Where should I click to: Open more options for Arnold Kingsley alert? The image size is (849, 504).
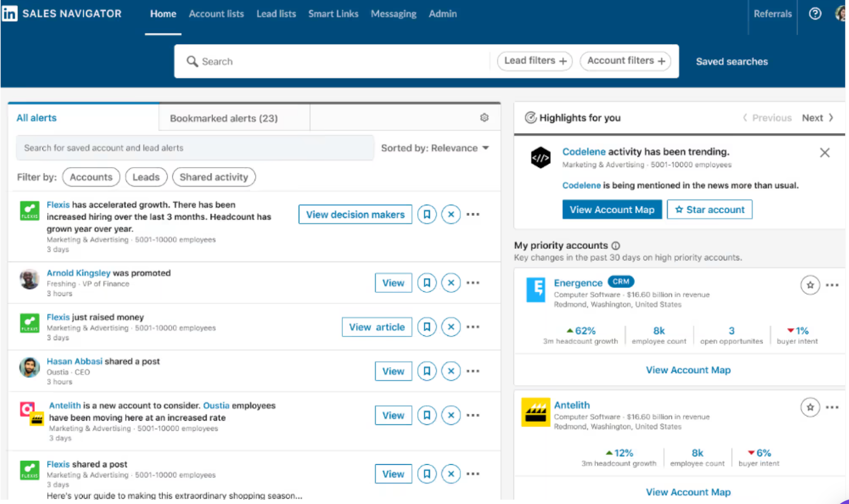473,283
